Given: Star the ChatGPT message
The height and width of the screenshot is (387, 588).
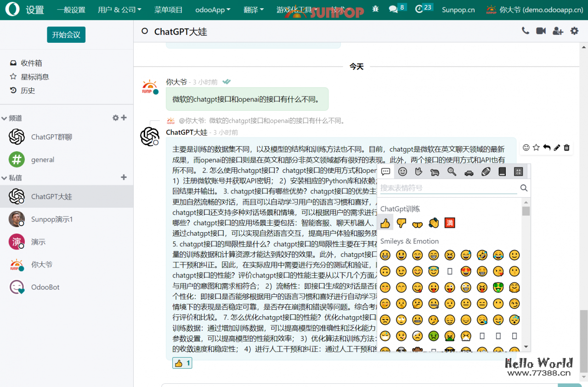Looking at the screenshot, I should 536,148.
